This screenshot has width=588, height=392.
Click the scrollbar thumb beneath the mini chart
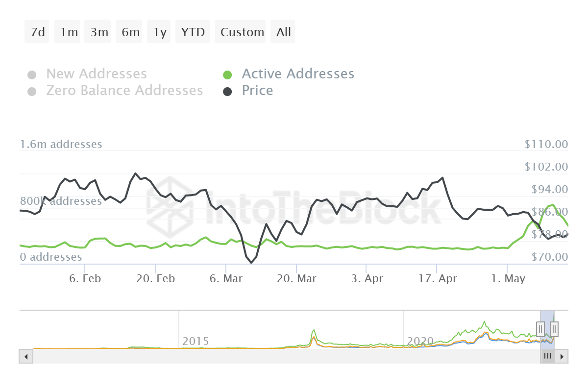547,356
